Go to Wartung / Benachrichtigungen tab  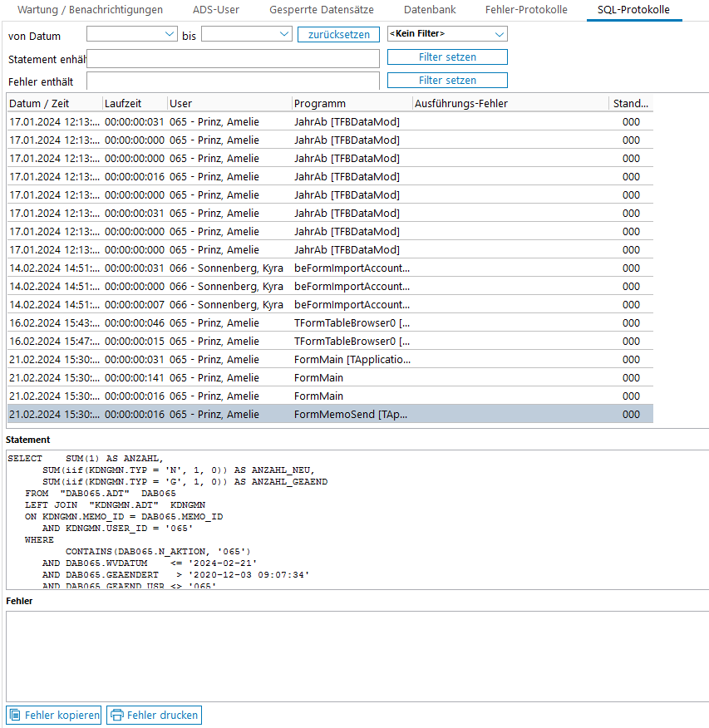click(x=90, y=10)
